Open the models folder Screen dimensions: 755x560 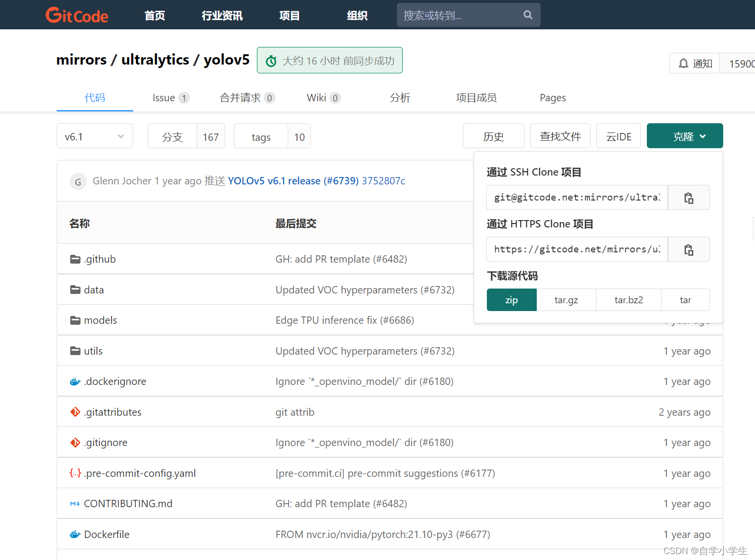click(100, 320)
